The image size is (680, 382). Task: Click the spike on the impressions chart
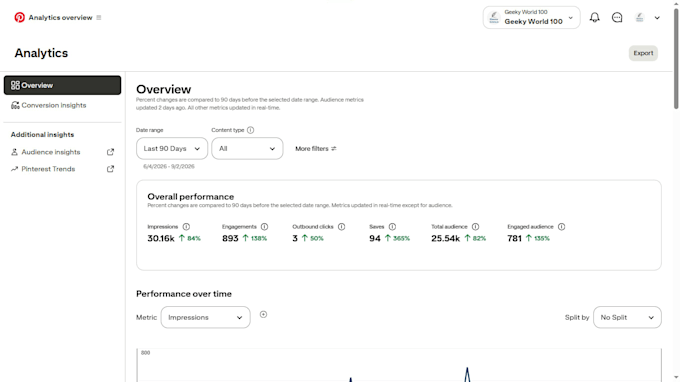point(467,374)
